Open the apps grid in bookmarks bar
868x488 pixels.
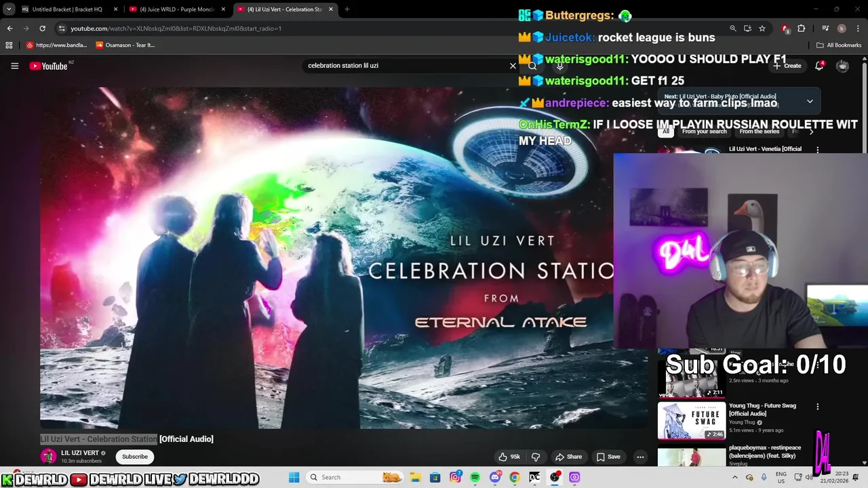[x=9, y=45]
